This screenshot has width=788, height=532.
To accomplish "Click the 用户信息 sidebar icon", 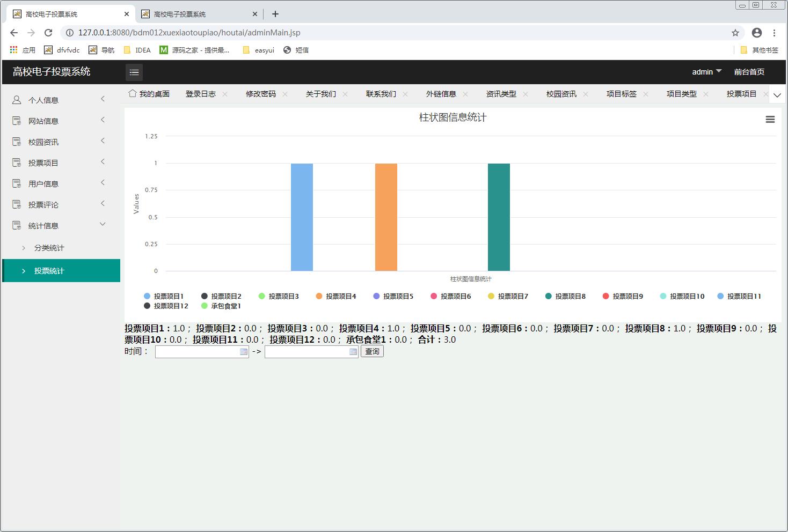I will [x=17, y=183].
